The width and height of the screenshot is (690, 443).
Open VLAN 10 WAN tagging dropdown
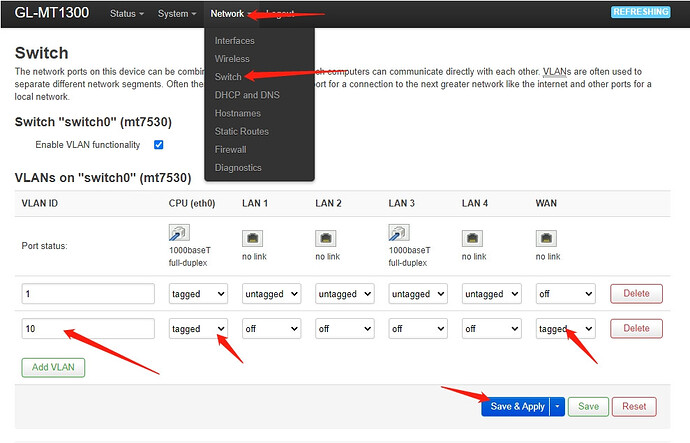pos(565,328)
